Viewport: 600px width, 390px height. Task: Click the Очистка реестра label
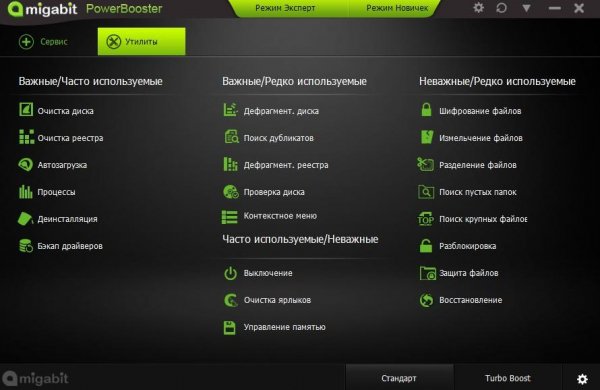70,138
